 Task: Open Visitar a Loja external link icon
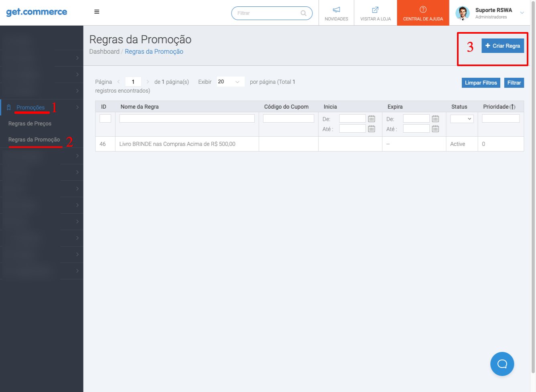click(375, 10)
